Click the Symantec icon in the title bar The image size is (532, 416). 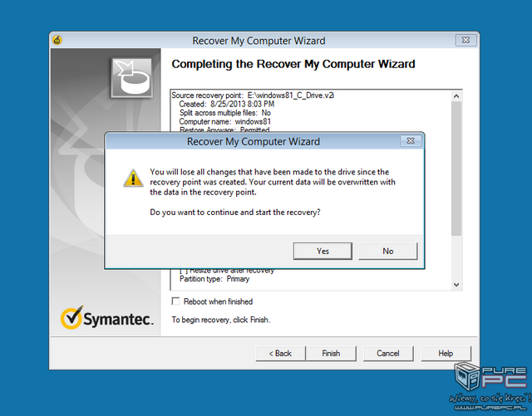57,41
